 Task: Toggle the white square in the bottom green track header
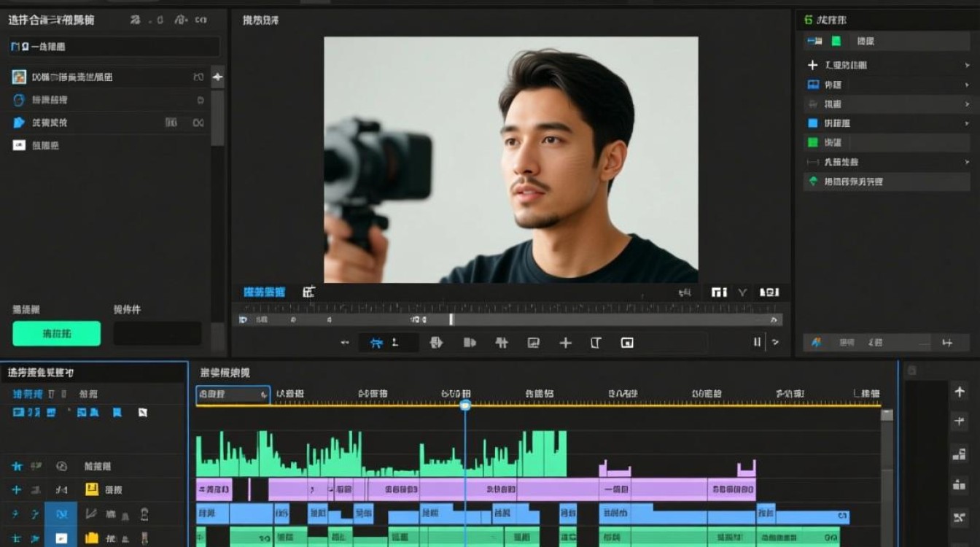pos(61,538)
